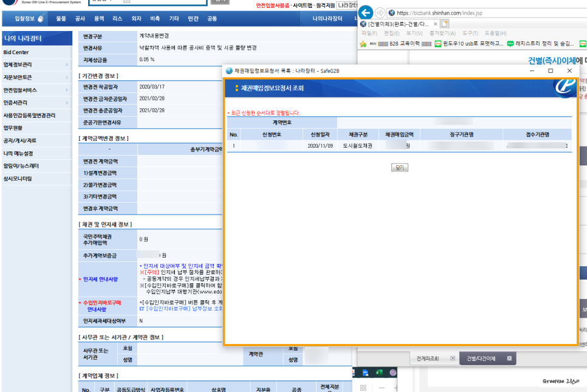Click the favorites star icon in bookmarks bar

pos(363,44)
